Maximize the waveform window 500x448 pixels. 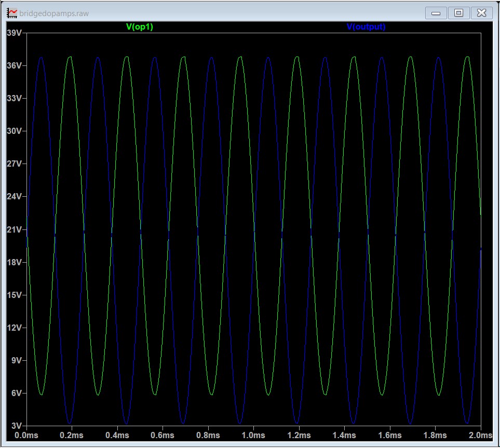[x=458, y=13]
